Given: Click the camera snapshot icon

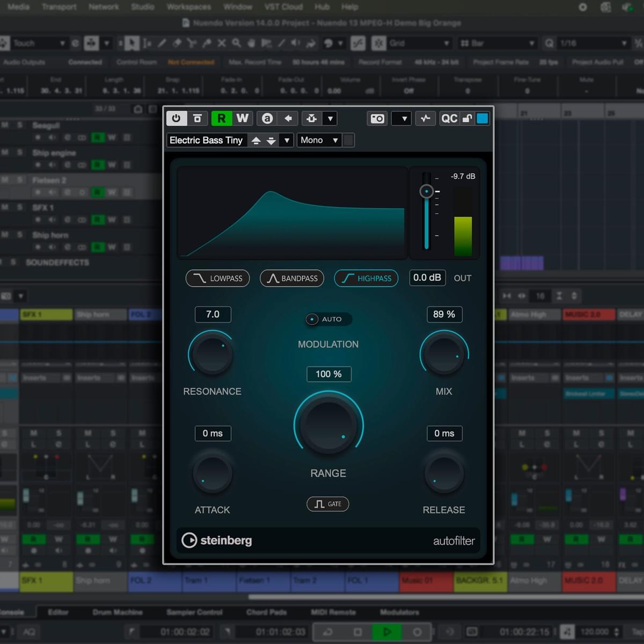Looking at the screenshot, I should pyautogui.click(x=377, y=119).
